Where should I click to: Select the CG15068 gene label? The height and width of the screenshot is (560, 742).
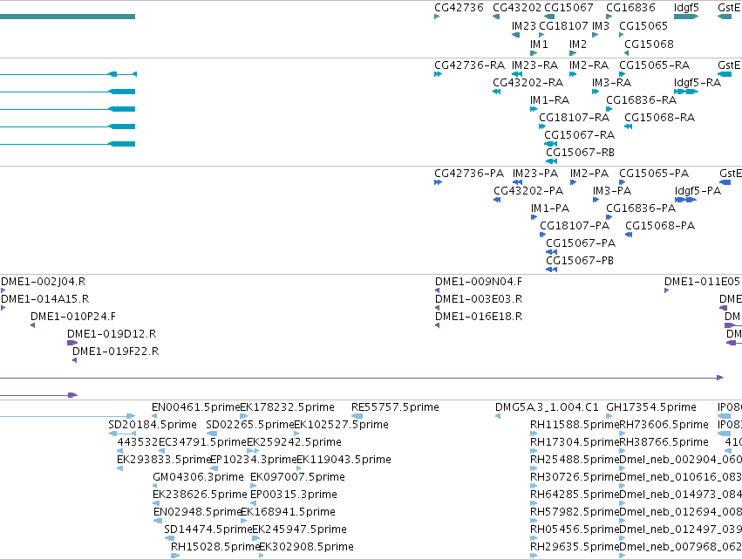[x=649, y=44]
